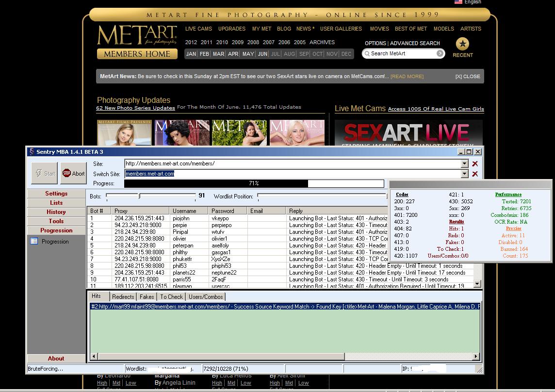555x392 pixels.
Task: Select the Progression section header
Action: (56, 230)
